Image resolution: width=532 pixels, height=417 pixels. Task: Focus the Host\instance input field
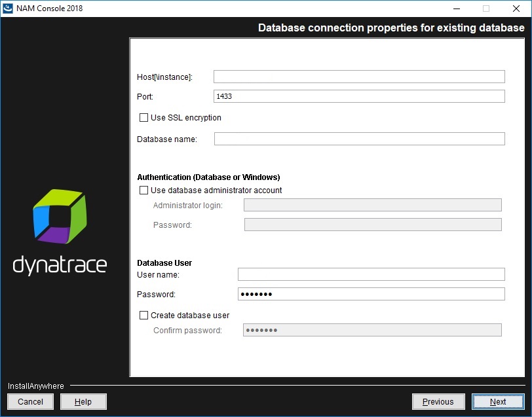(x=359, y=77)
